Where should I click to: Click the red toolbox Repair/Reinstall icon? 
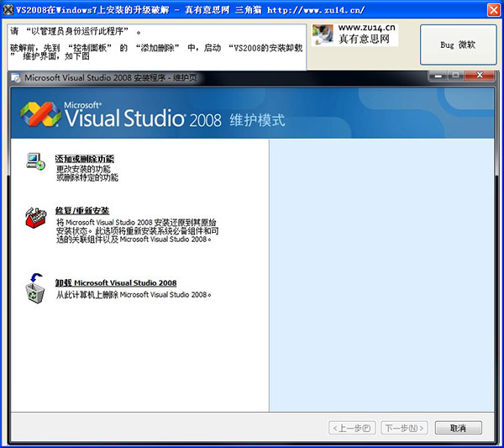click(35, 218)
